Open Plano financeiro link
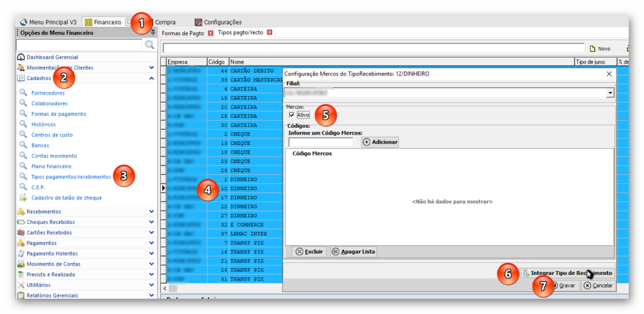Image resolution: width=644 pixels, height=314 pixels. (x=52, y=167)
